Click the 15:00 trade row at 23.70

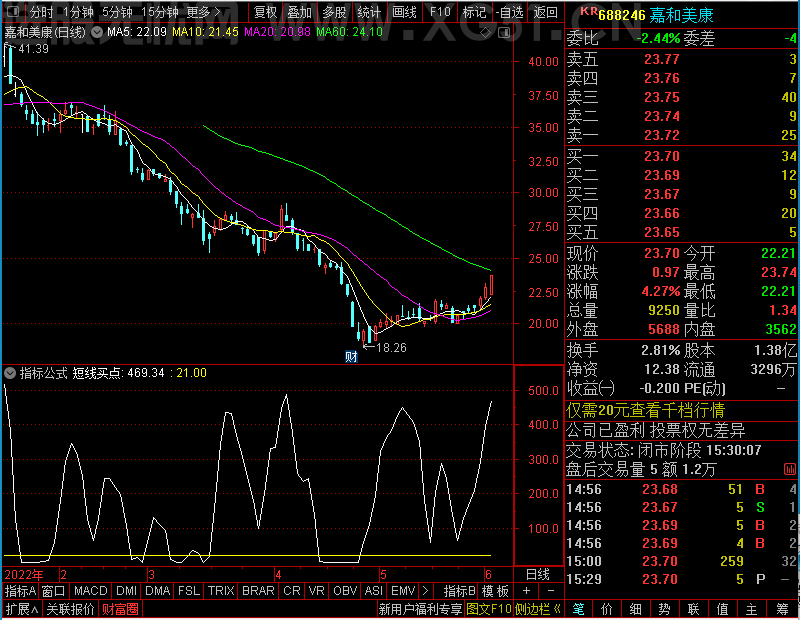[x=682, y=561]
